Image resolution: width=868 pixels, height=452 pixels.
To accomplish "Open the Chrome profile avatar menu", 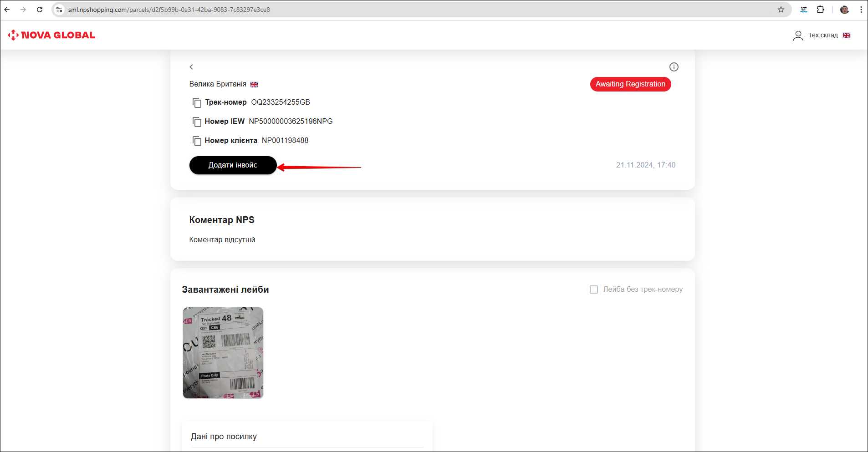I will point(844,10).
